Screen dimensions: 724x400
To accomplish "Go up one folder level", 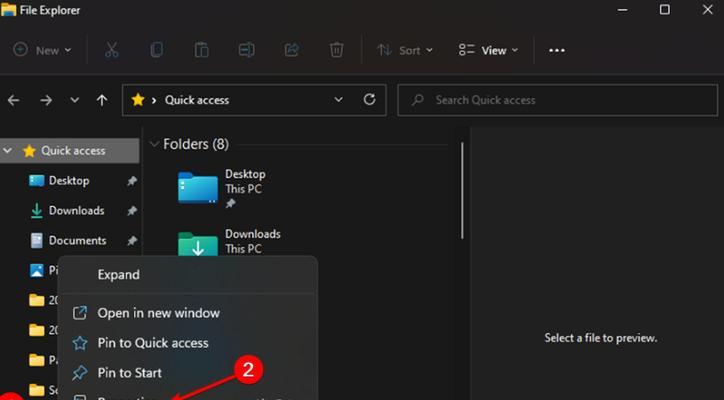I will 102,100.
